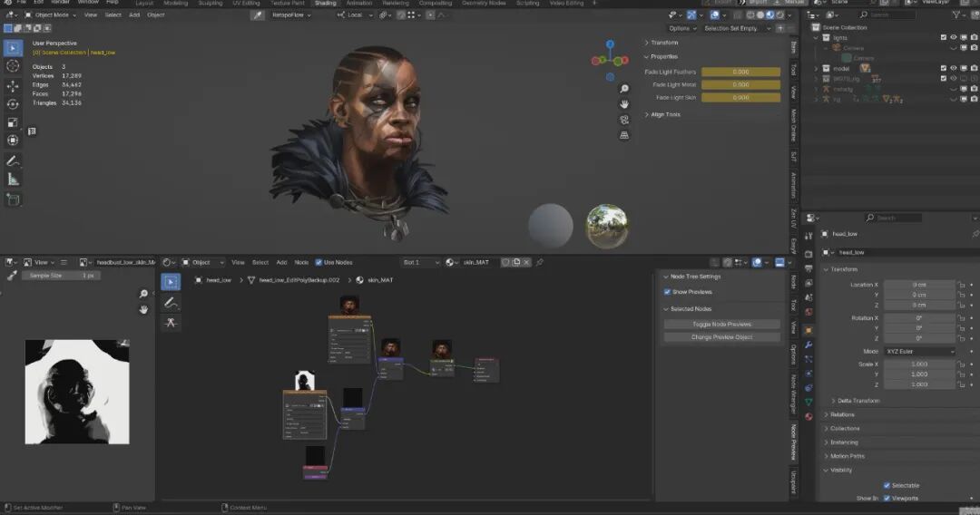Adjust Fade Light Metal slider
The image size is (980, 515).
(x=740, y=84)
